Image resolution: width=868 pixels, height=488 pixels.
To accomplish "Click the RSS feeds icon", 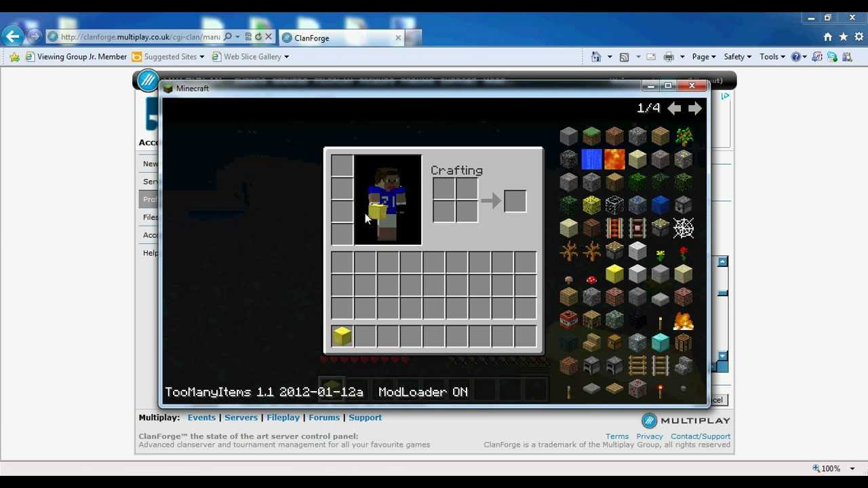I will (624, 57).
